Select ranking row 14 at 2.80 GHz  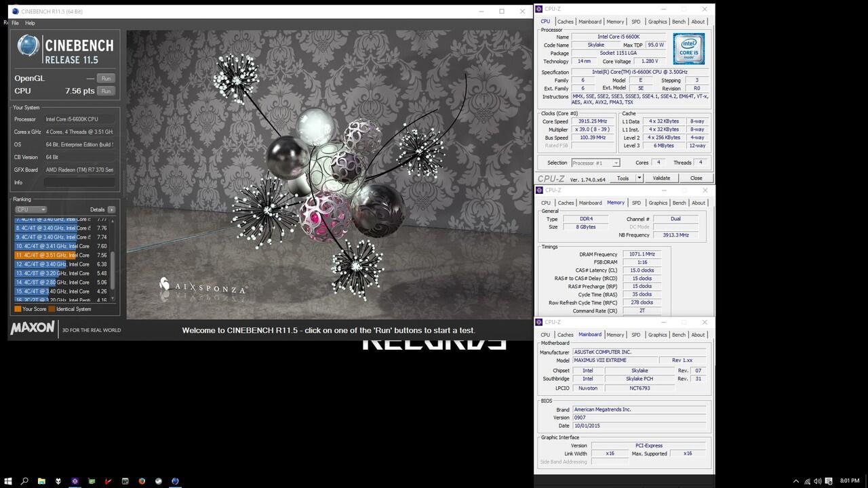coord(62,282)
